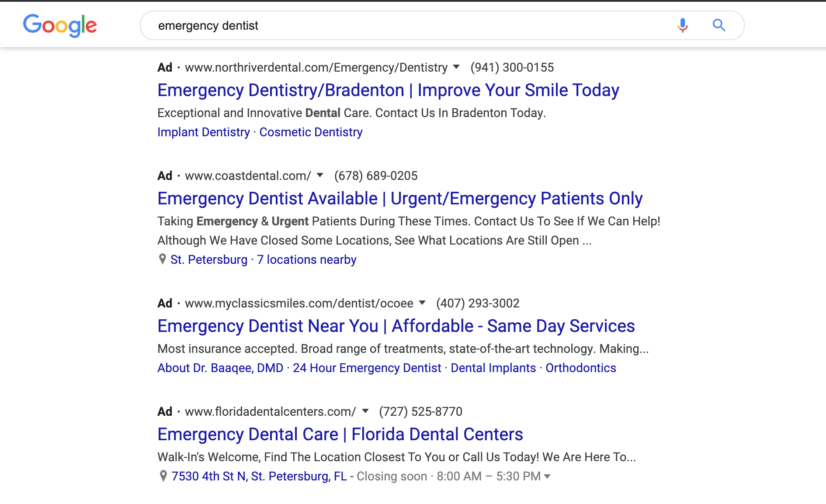The width and height of the screenshot is (826, 504).
Task: Open the Orthodontics sitelink
Action: [x=581, y=368]
